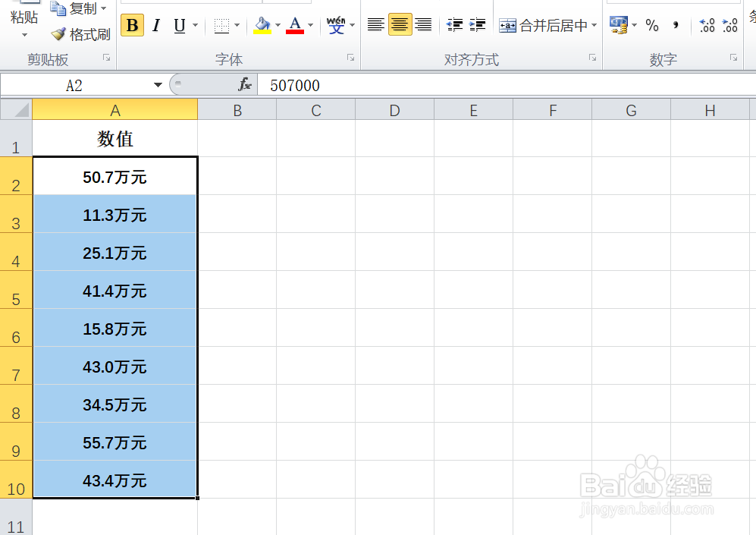Apply percent style
Image resolution: width=756 pixels, height=535 pixels.
[652, 25]
